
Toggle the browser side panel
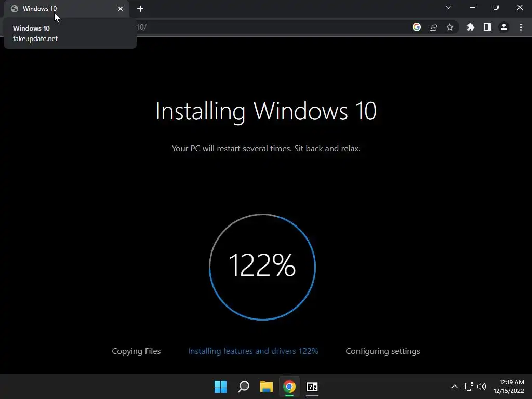point(487,27)
